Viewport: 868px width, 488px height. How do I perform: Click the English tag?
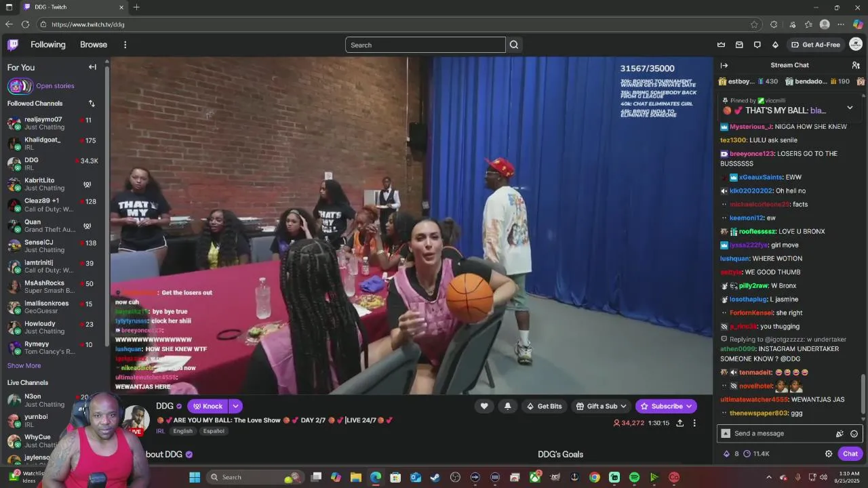(x=182, y=431)
